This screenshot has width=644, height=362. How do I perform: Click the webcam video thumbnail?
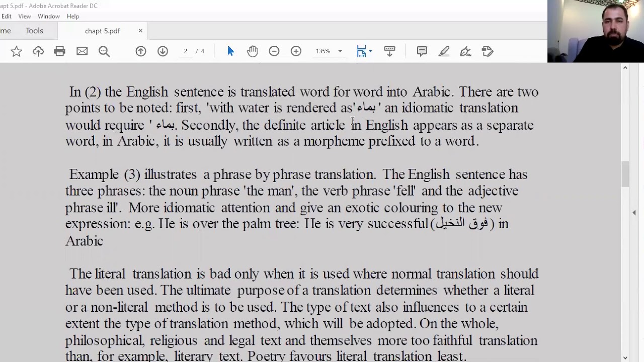596,31
